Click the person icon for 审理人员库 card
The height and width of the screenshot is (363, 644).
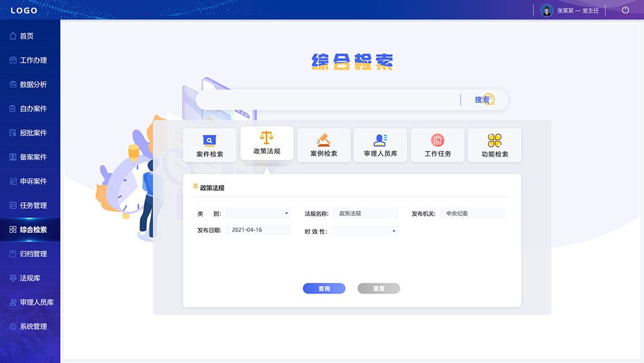tap(381, 140)
